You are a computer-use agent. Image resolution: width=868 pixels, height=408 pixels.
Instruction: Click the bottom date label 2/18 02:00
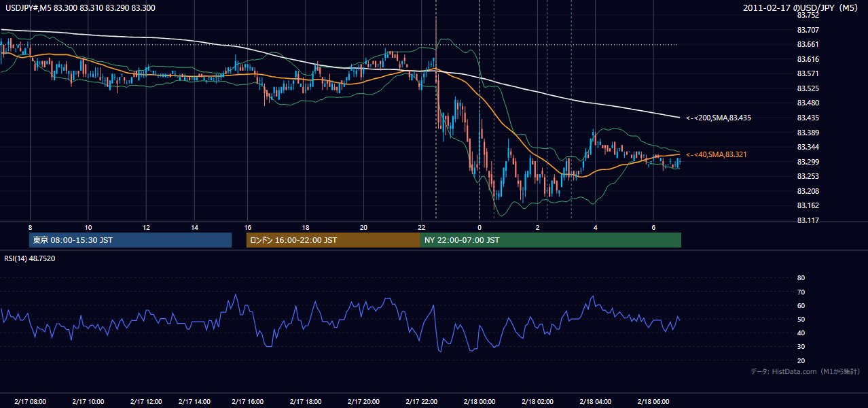pyautogui.click(x=537, y=402)
